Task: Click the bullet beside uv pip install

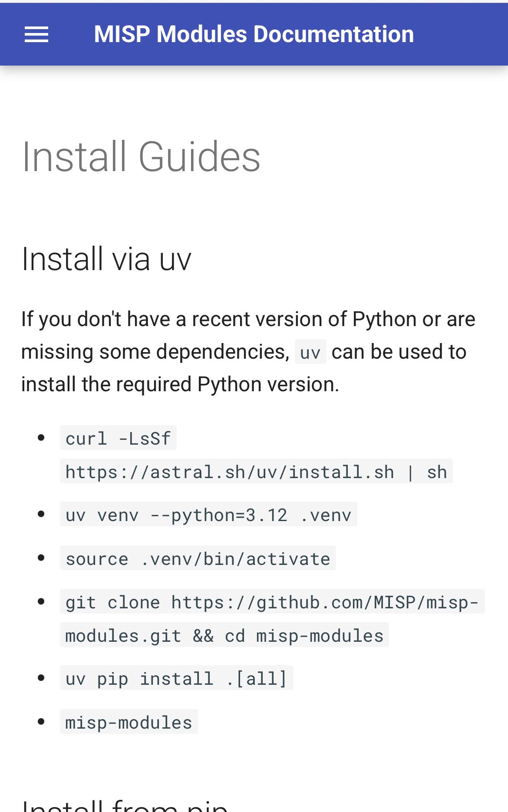Action: coord(42,678)
